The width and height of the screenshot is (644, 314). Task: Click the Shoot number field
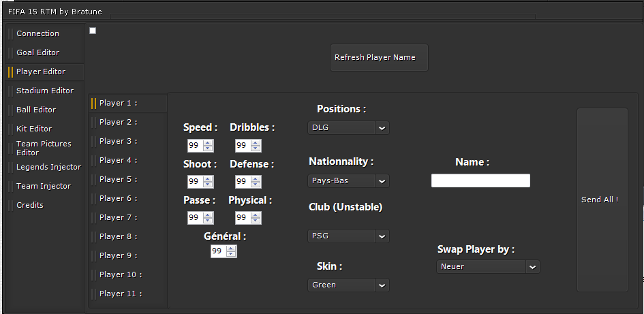coord(196,182)
